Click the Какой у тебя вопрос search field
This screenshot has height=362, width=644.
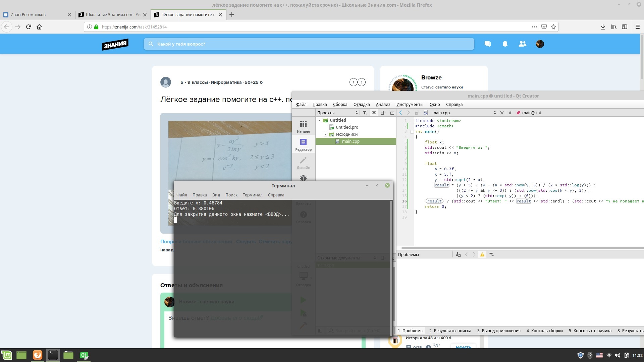[x=309, y=44]
